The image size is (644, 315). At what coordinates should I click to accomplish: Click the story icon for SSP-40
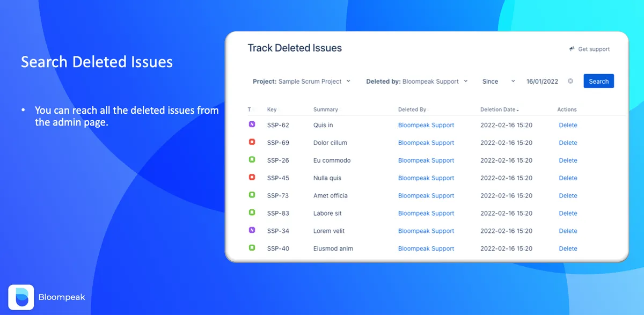pos(252,248)
